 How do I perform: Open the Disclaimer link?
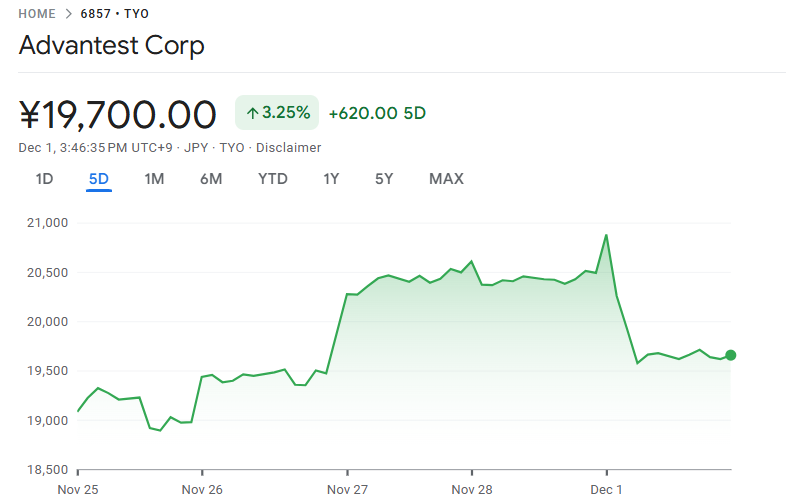[288, 148]
